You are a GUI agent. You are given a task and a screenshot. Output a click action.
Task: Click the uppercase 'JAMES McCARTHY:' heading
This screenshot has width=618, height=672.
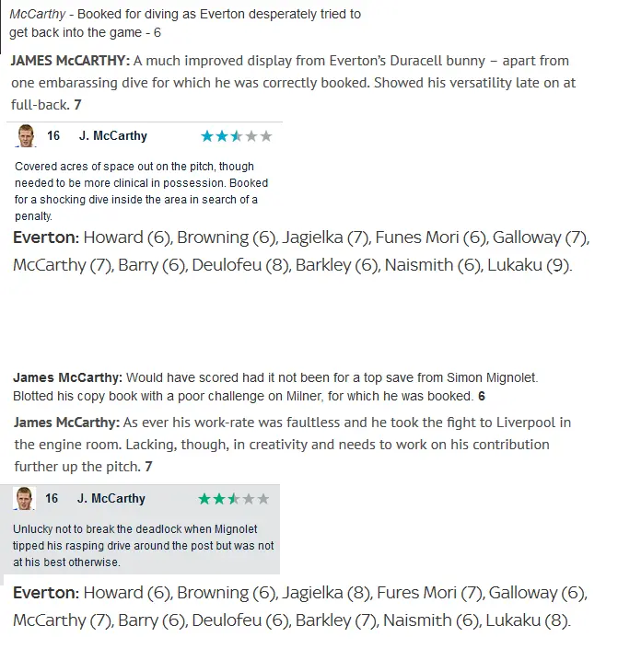(70, 61)
